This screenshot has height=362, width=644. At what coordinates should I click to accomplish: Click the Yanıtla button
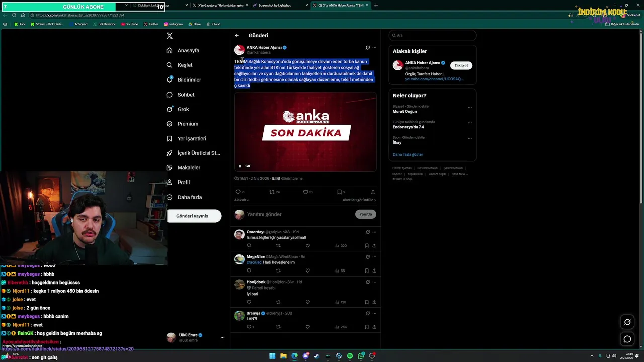[x=366, y=214]
